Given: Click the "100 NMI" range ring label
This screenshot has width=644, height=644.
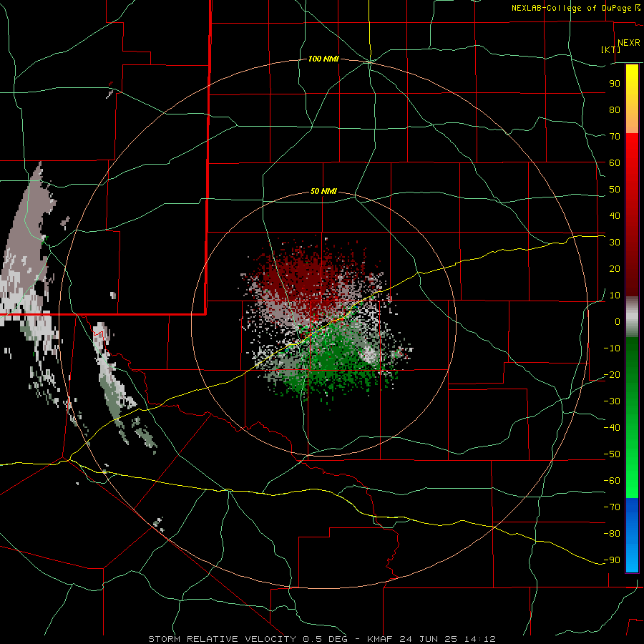Looking at the screenshot, I should tap(323, 59).
